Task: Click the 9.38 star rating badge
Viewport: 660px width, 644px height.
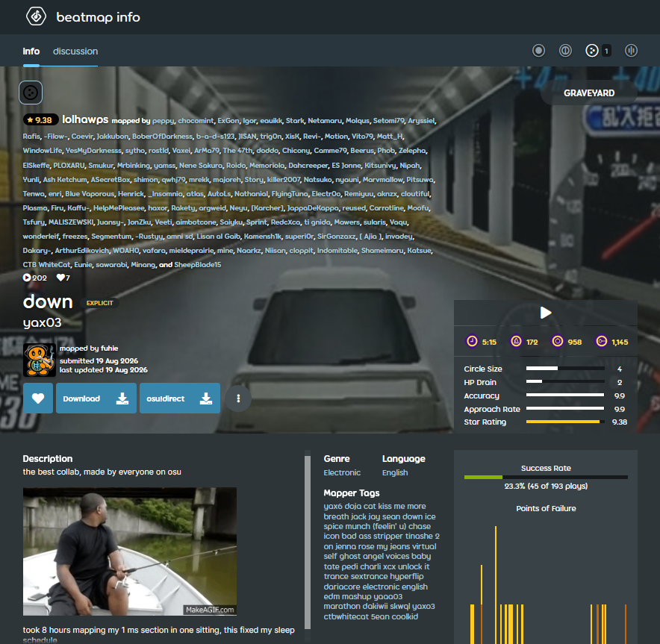Action: click(40, 120)
